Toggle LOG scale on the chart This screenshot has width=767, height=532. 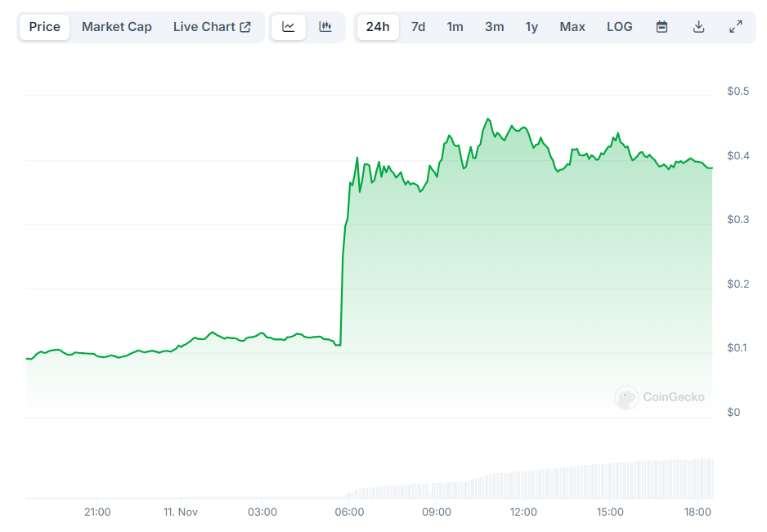point(619,27)
